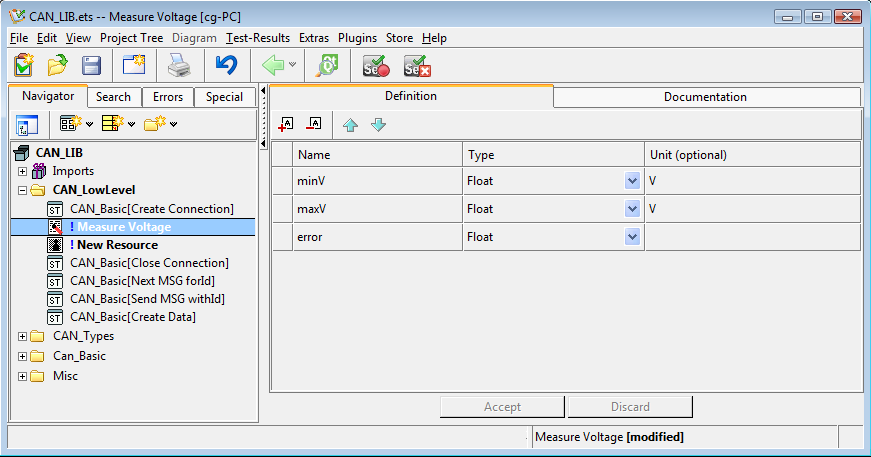This screenshot has height=457, width=871.
Task: Open the Type dropdown for error row
Action: 632,237
